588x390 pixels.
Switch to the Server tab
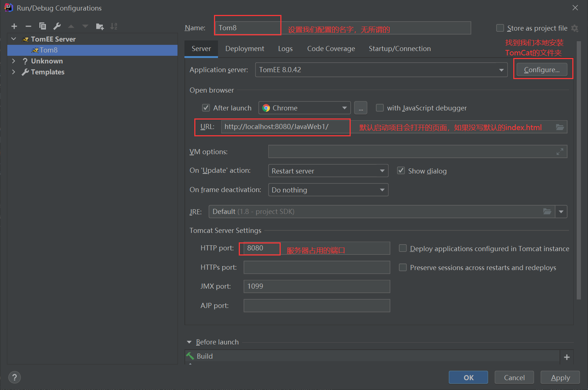click(x=201, y=49)
